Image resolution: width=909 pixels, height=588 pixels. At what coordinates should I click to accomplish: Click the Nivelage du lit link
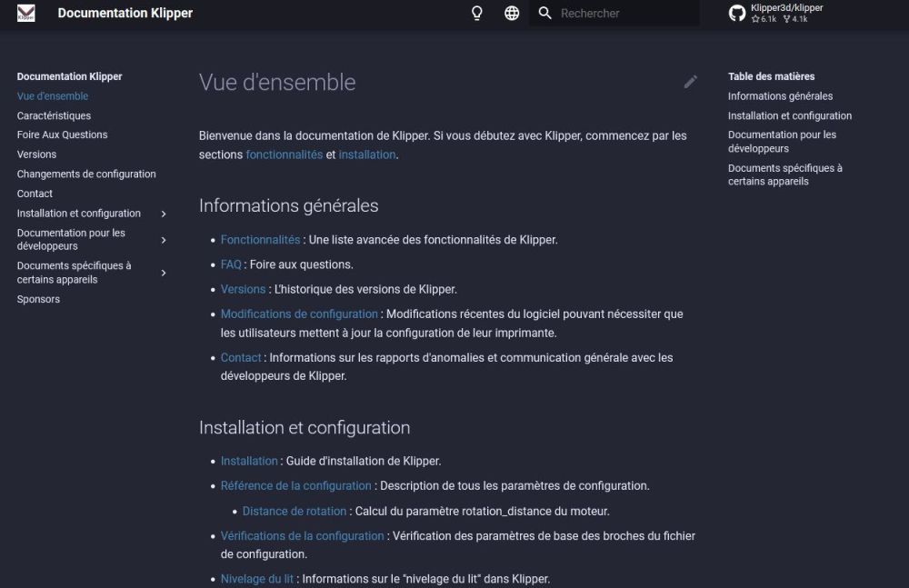click(x=257, y=579)
